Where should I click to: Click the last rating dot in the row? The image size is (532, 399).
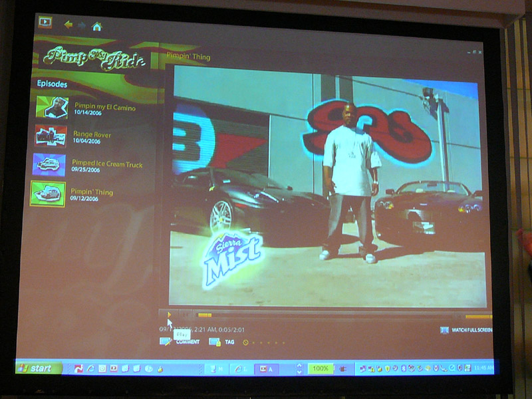point(284,342)
